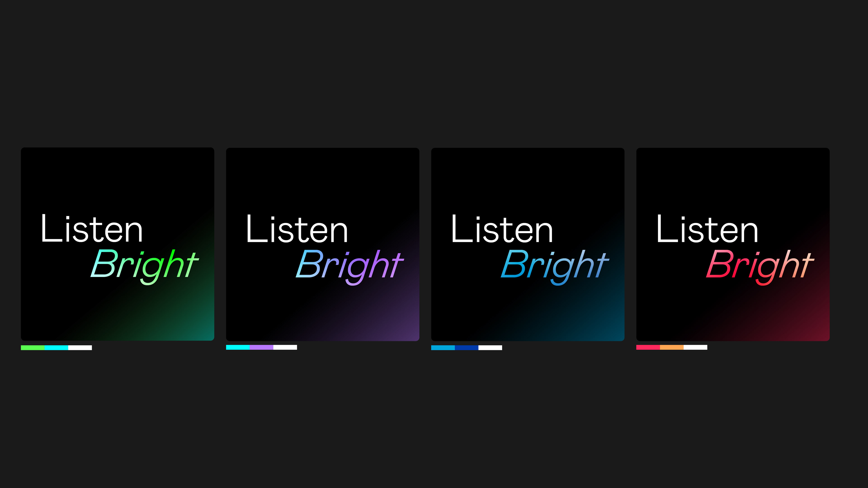Click the purple gradient word Bright
868x488 pixels.
350,267
